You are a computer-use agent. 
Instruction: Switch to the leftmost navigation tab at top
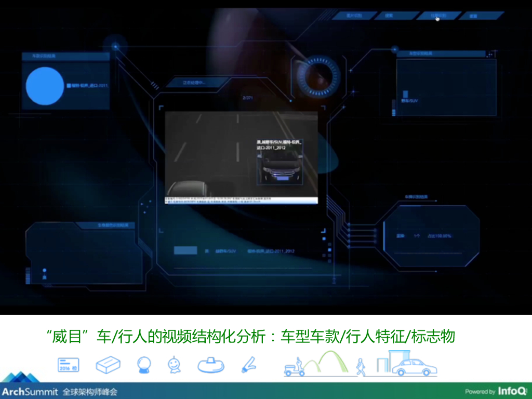point(353,16)
